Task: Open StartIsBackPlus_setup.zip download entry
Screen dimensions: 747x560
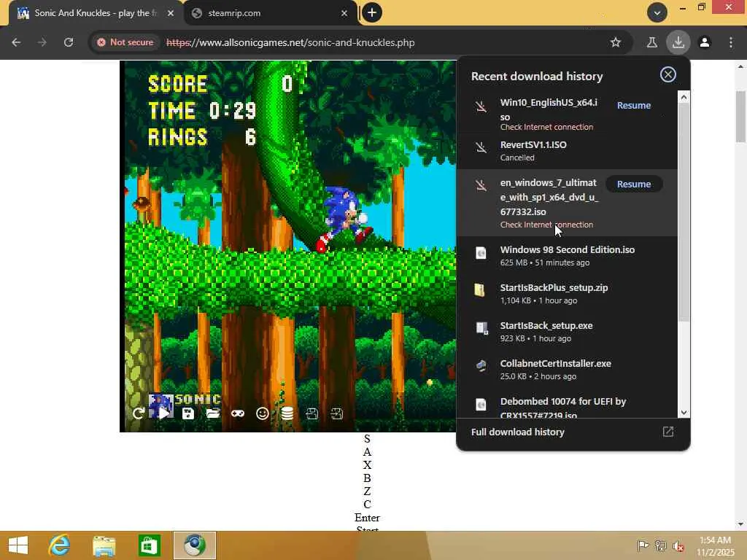Action: [x=567, y=293]
